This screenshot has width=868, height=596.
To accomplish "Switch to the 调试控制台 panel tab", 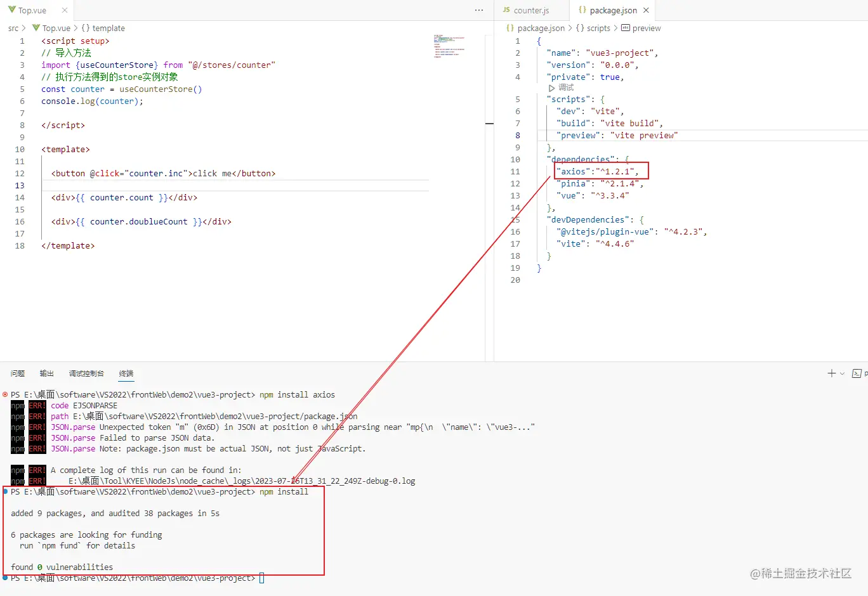I will 86,373.
